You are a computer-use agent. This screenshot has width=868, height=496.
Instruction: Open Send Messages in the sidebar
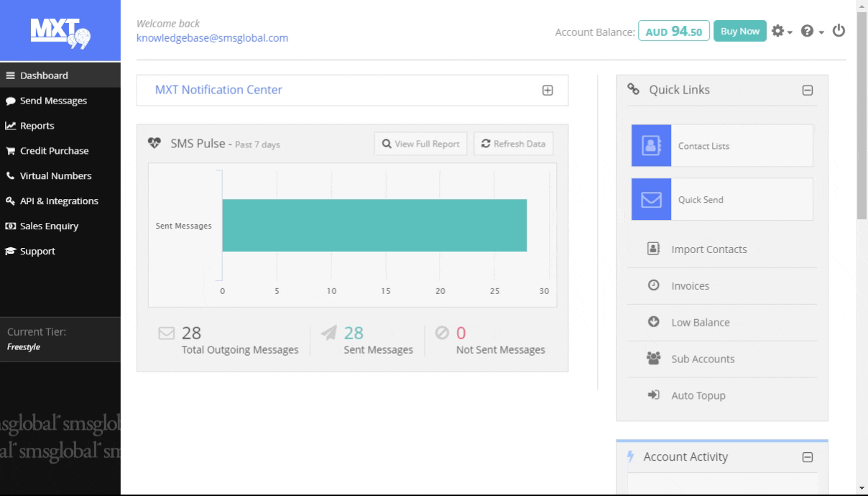click(53, 101)
